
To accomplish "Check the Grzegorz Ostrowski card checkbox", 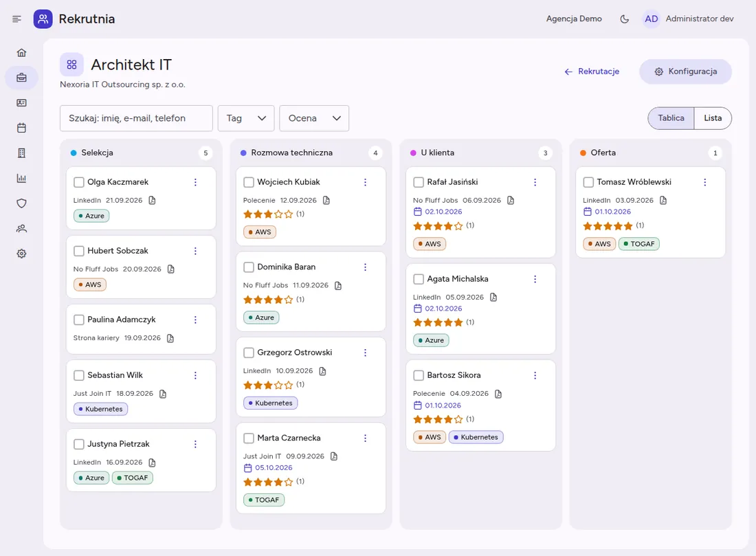I will (x=249, y=353).
